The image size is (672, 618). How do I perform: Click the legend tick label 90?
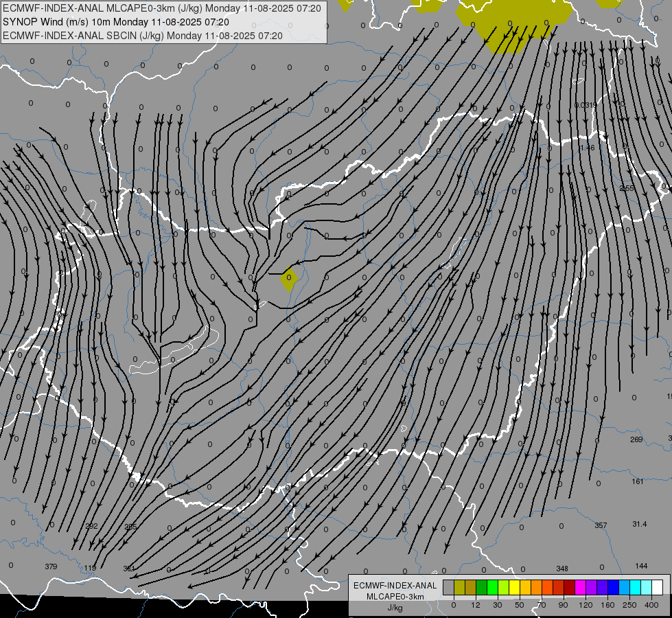[x=563, y=605]
